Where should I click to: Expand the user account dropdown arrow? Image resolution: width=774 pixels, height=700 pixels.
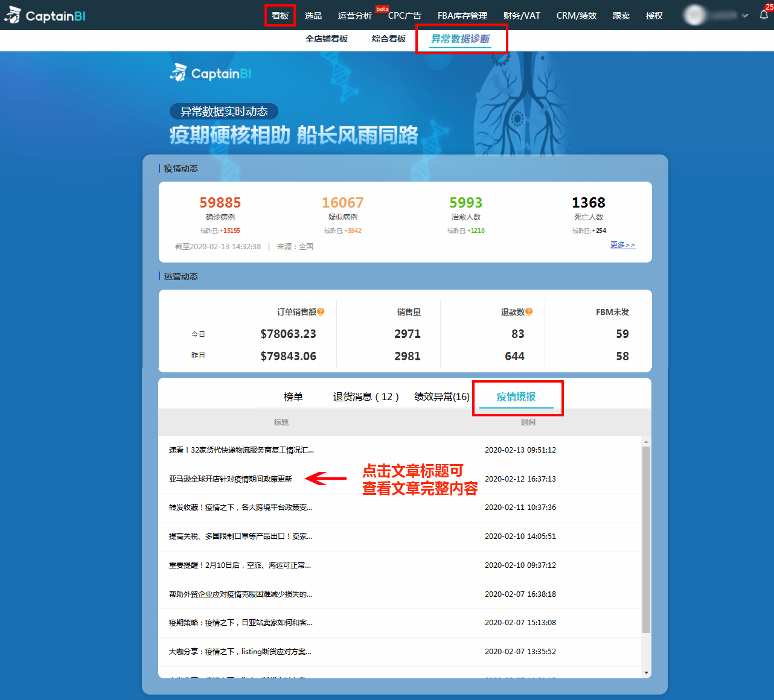click(x=745, y=16)
